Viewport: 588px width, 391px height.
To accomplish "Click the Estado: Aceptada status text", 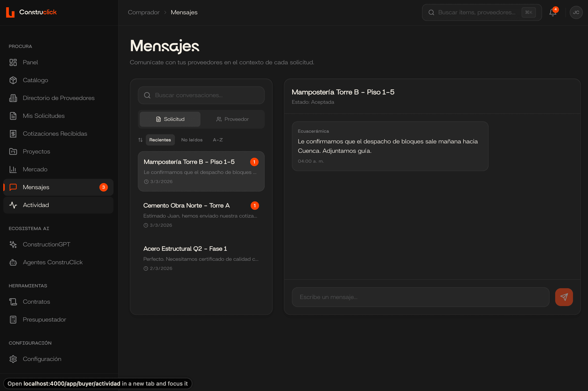I will point(313,102).
